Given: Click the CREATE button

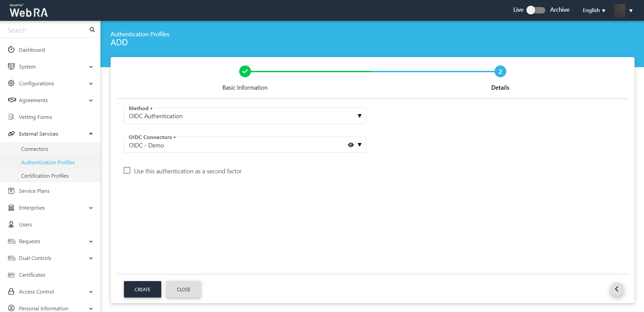Looking at the screenshot, I should pos(142,289).
